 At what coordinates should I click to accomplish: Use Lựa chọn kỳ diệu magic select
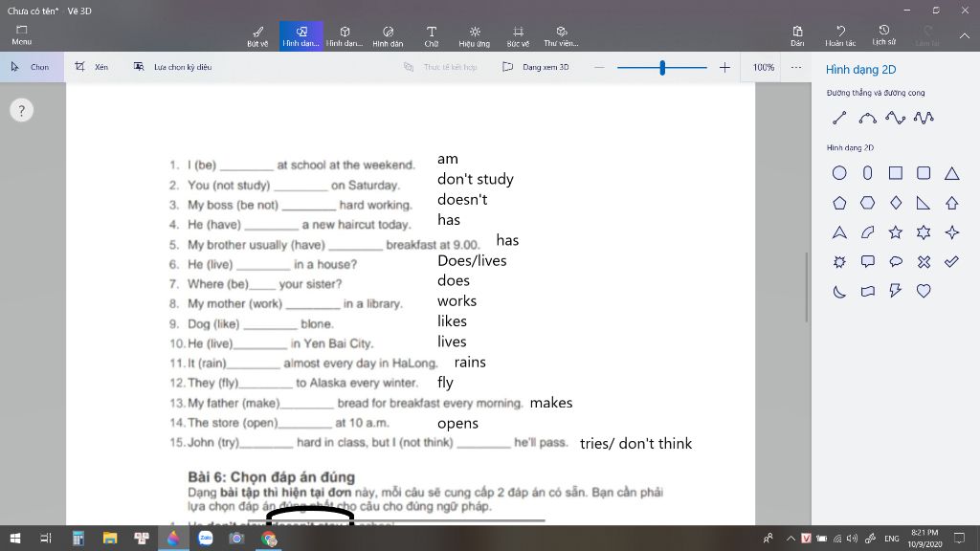tap(173, 67)
